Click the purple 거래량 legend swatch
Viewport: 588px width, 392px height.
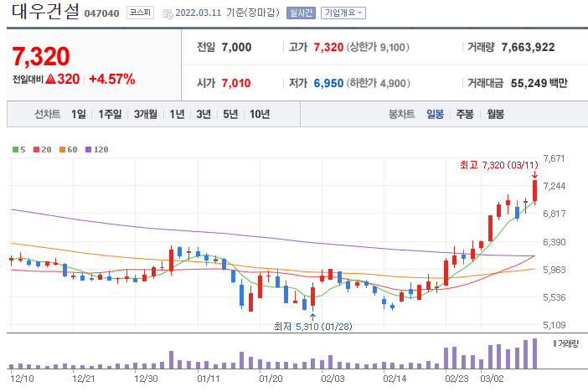click(x=555, y=343)
